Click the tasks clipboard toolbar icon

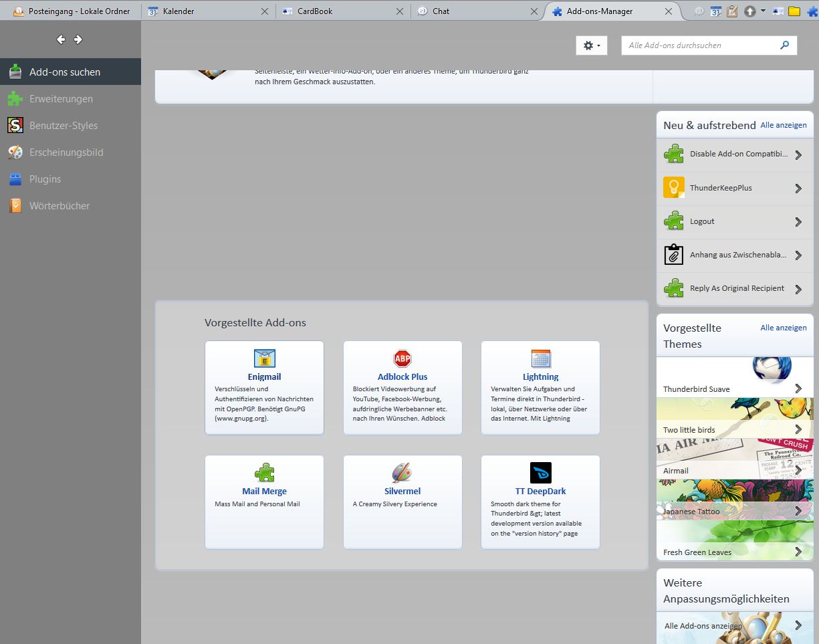coord(732,11)
